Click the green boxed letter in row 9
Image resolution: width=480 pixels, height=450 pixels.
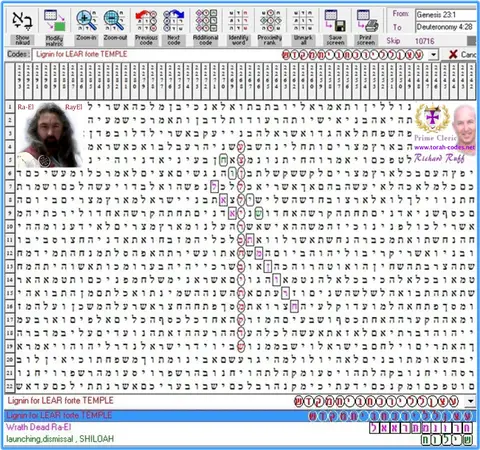[258, 213]
